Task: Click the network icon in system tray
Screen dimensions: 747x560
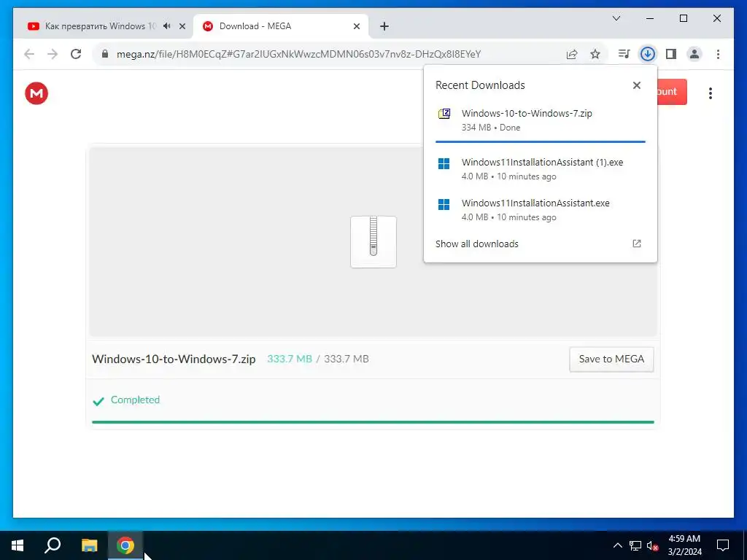Action: 635,545
